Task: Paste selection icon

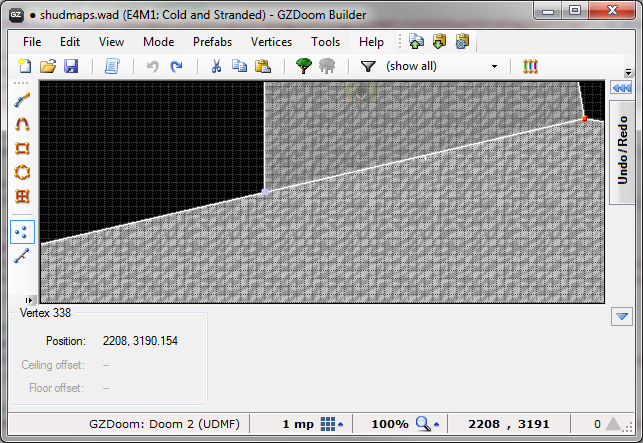Action: coord(262,66)
